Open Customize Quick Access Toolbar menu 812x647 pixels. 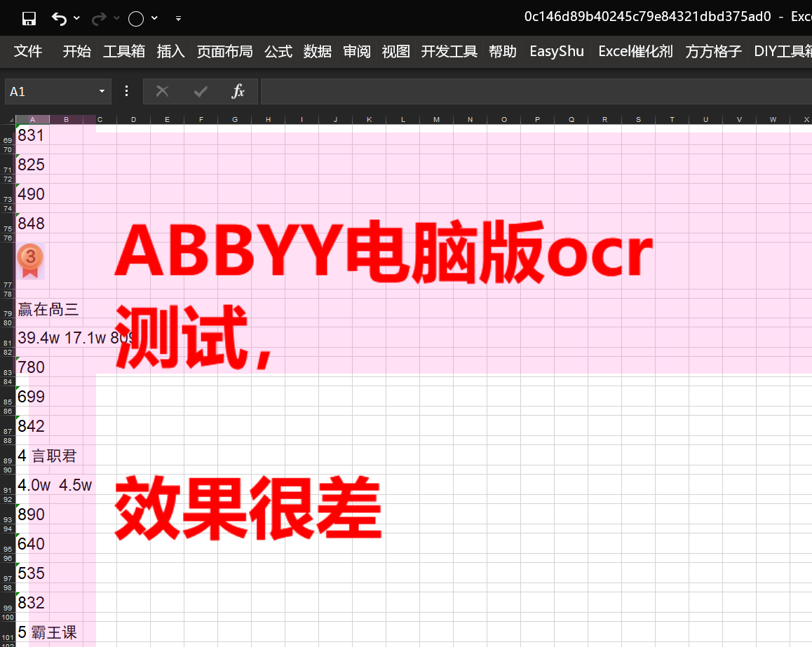(178, 18)
